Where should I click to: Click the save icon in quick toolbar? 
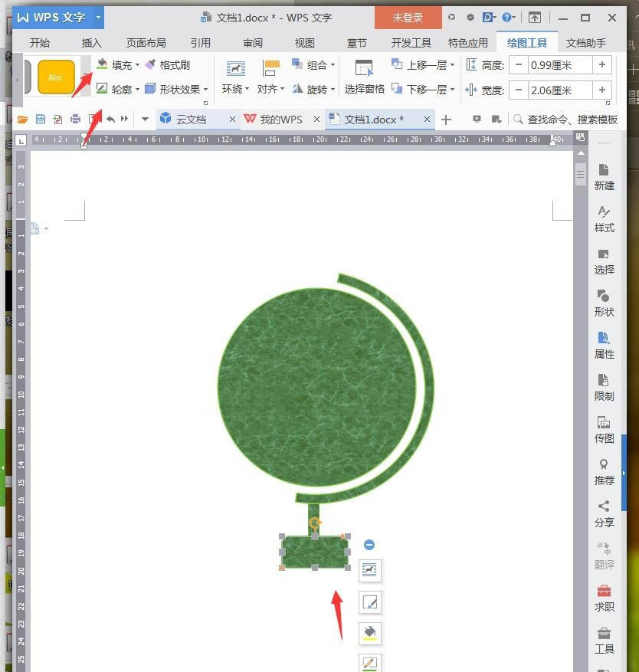[41, 119]
